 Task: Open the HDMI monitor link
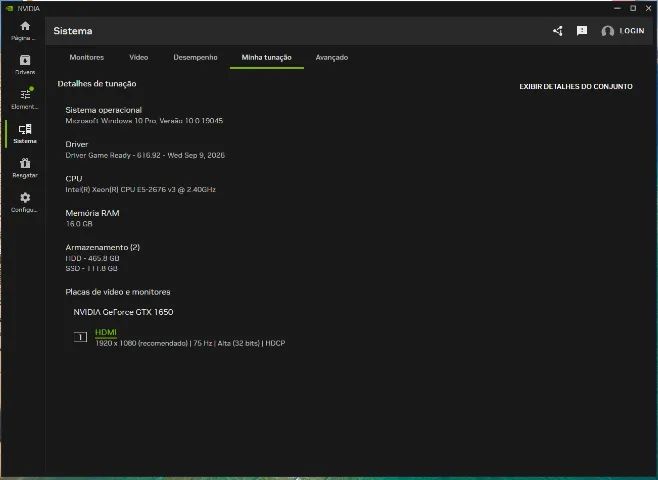pyautogui.click(x=105, y=332)
